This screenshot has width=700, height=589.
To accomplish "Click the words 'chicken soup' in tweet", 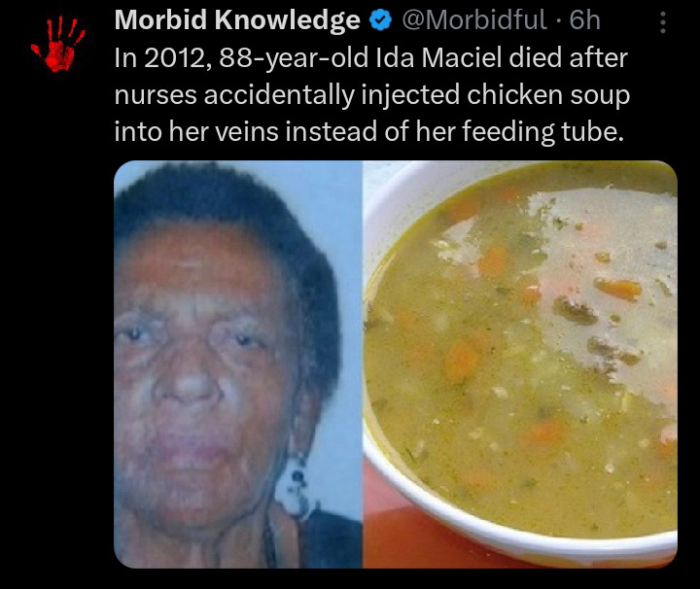I will (548, 94).
